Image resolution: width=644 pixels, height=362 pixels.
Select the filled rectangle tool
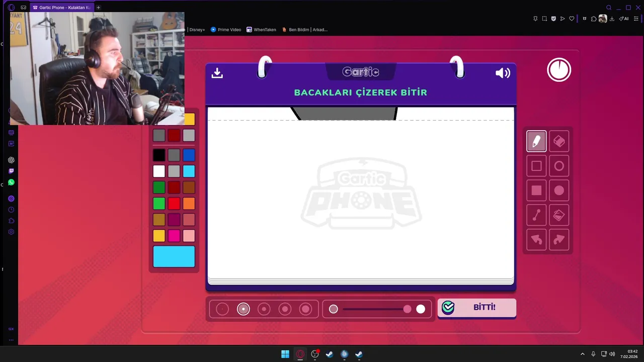pyautogui.click(x=536, y=191)
